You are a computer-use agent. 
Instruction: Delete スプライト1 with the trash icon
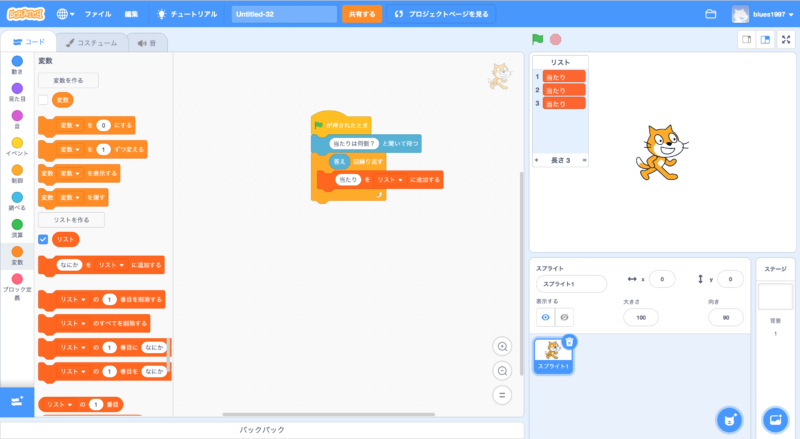coord(569,342)
